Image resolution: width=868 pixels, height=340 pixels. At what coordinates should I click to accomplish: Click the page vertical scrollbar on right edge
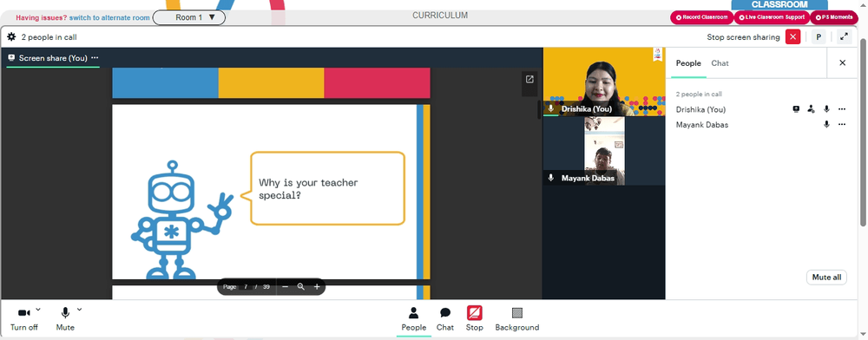click(863, 132)
